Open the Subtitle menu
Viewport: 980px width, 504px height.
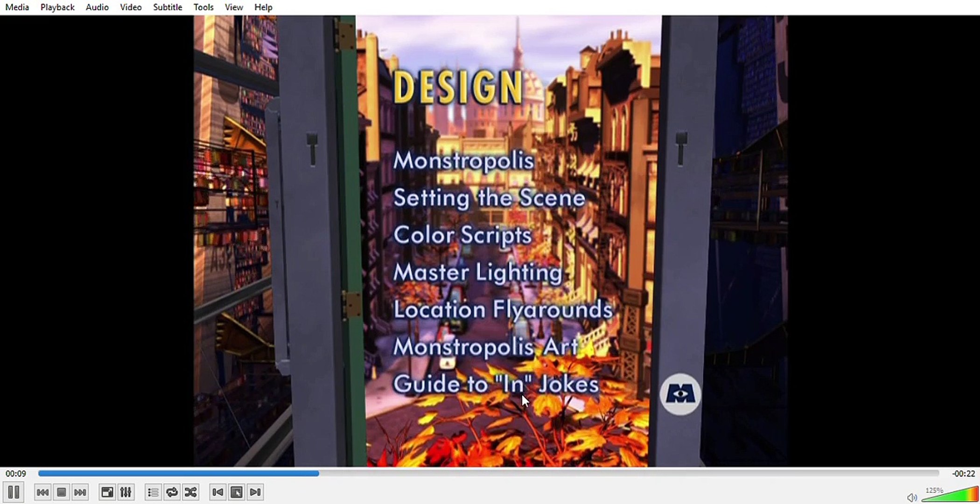(167, 7)
